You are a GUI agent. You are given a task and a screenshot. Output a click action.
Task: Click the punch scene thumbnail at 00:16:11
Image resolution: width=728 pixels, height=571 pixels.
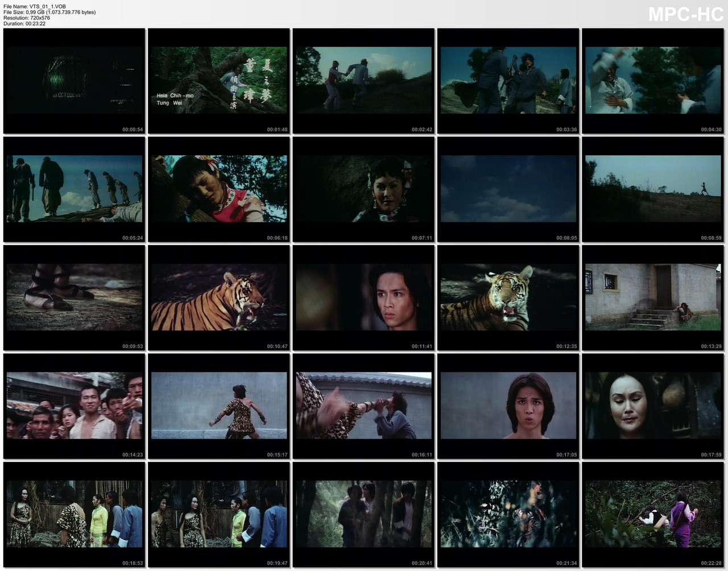pyautogui.click(x=363, y=406)
